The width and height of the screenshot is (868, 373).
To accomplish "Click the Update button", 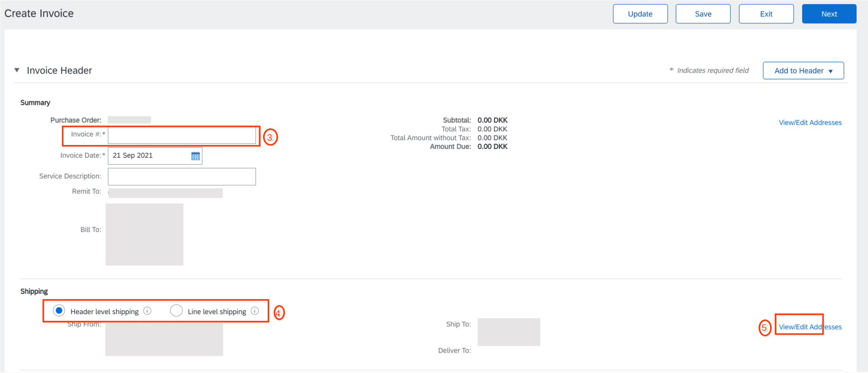I will 640,13.
